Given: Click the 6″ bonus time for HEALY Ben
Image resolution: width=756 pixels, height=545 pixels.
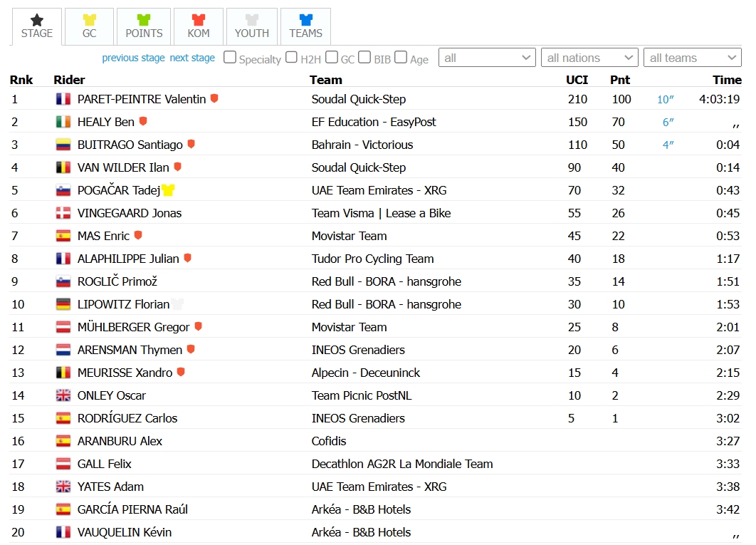Looking at the screenshot, I should coord(668,122).
